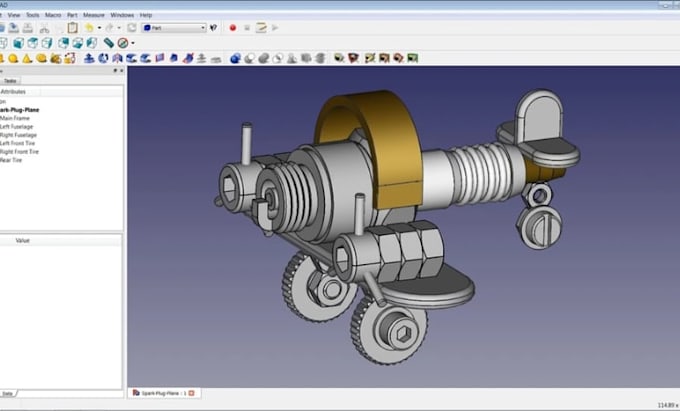Click the Clear all measurements icon
The height and width of the screenshot is (411, 680).
(370, 58)
